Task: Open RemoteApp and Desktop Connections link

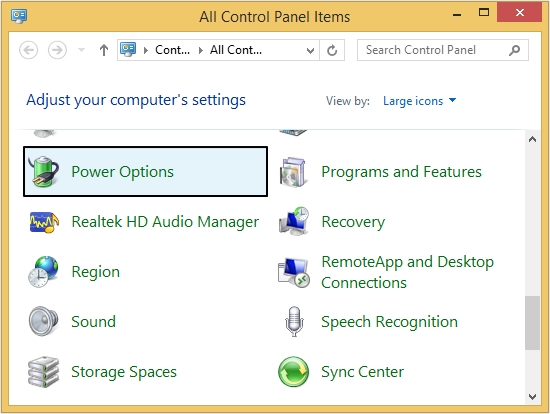Action: [x=408, y=272]
